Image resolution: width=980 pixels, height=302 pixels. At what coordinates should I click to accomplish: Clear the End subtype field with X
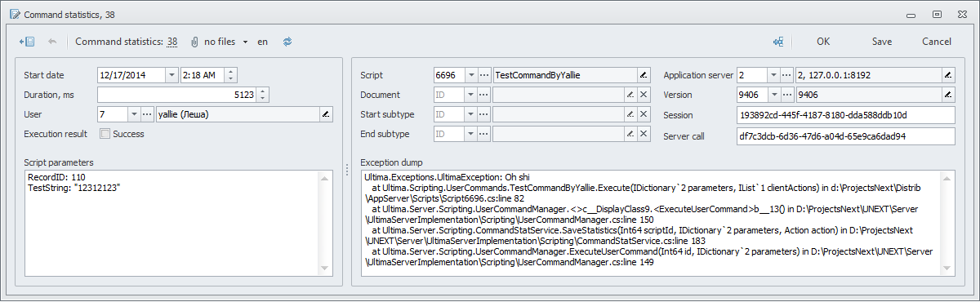coord(643,134)
